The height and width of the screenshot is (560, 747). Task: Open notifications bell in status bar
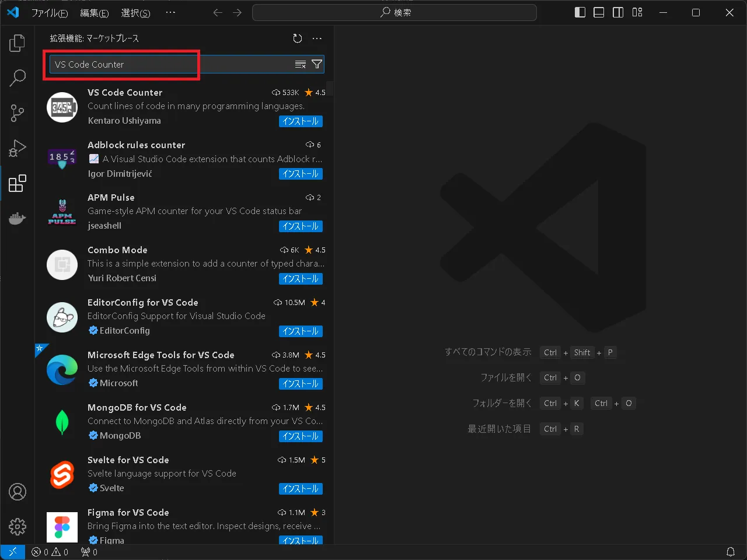730,552
